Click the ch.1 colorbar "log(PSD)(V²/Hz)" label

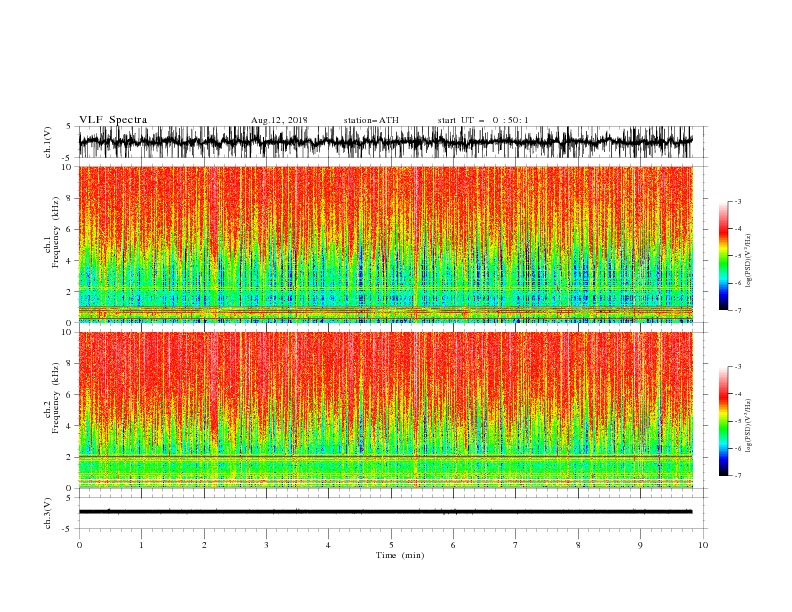click(x=749, y=261)
